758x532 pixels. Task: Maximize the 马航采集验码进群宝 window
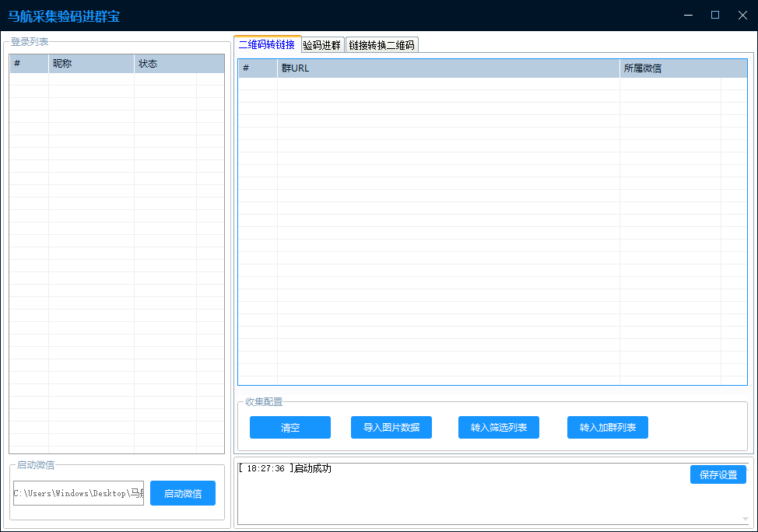715,16
